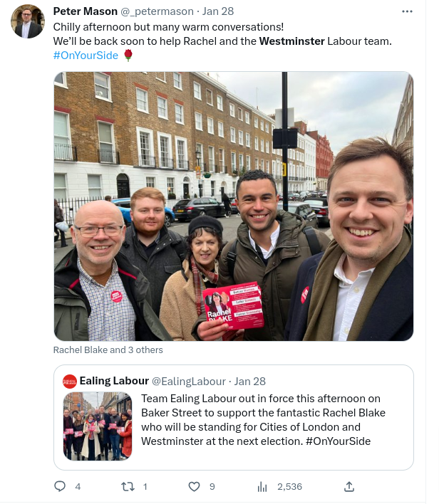Click Ealing Labour round red avatar
This screenshot has height=504, width=439.
(70, 382)
